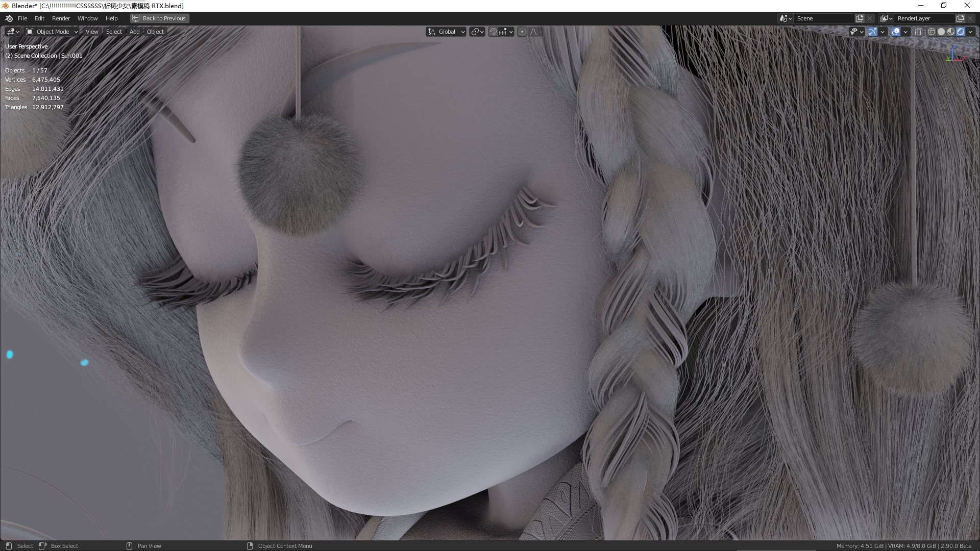Switch to Solid viewport shading
980x551 pixels.
(941, 32)
